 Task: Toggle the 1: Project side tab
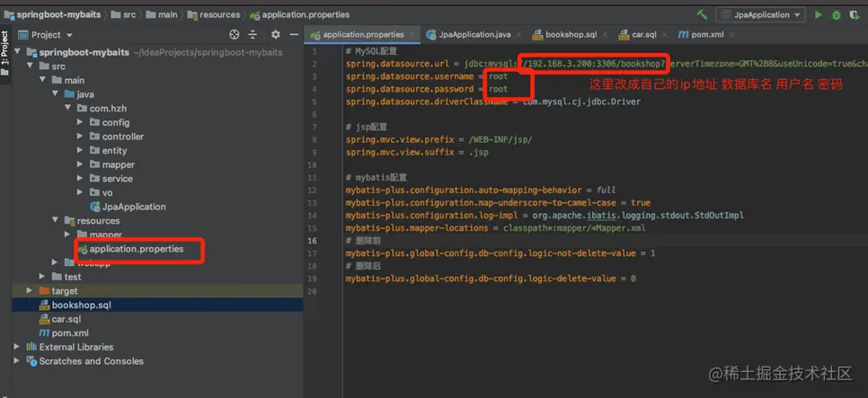tap(5, 53)
